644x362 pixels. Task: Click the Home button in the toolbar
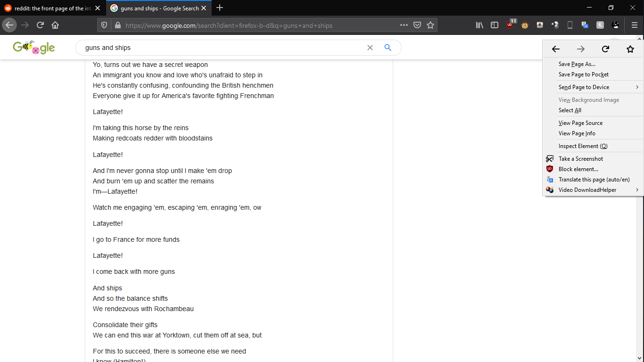coord(55,25)
